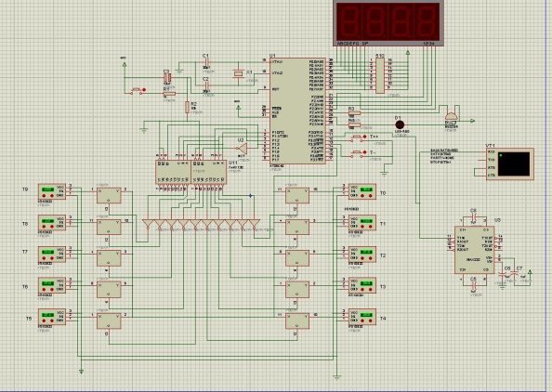Image resolution: width=552 pixels, height=392 pixels.
Task: Select the T4 temperature sensor module
Action: 361,318
